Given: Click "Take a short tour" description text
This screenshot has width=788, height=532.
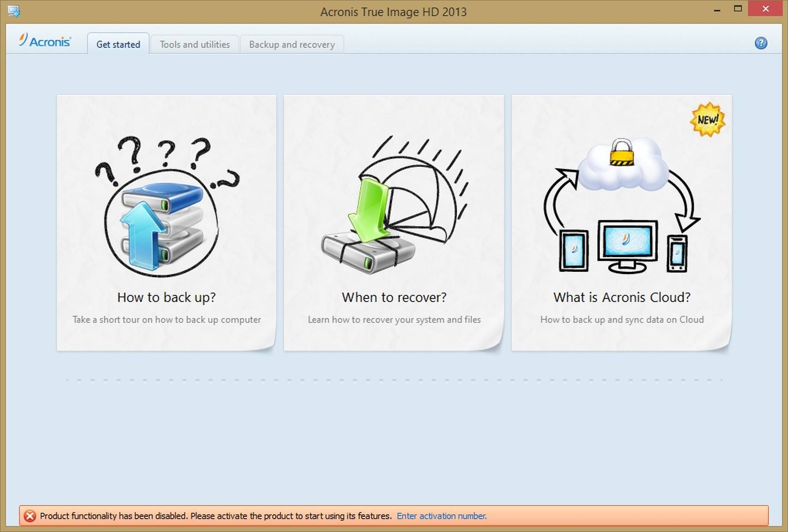Looking at the screenshot, I should coord(166,319).
